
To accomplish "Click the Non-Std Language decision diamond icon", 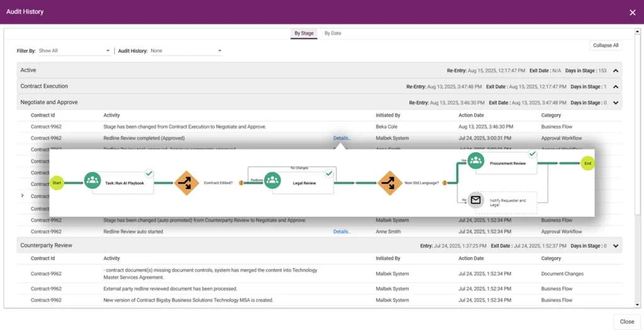I will tap(390, 183).
